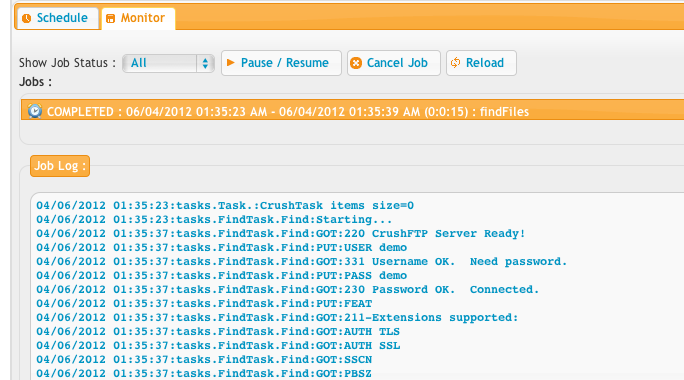
Task: Click the 'Password OK. Connected.' log line
Action: [x=287, y=289]
